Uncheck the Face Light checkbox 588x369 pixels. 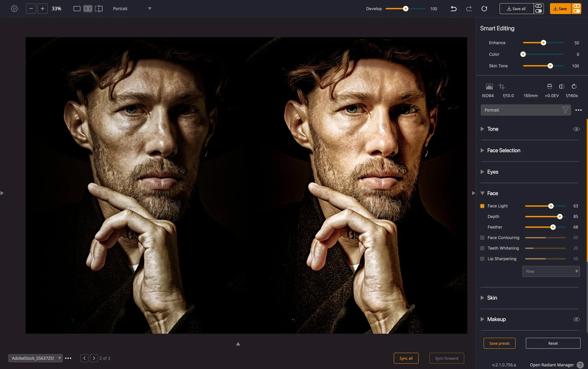point(482,206)
